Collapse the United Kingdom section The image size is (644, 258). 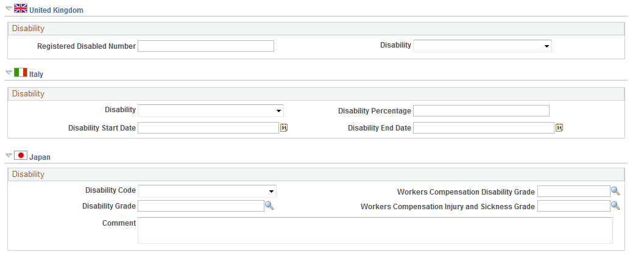9,8
